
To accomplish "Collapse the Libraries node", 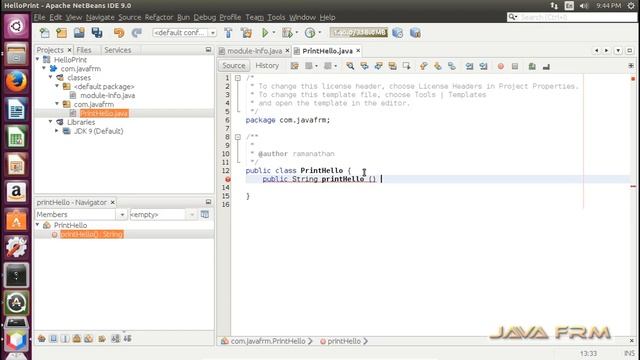I will (x=51, y=122).
